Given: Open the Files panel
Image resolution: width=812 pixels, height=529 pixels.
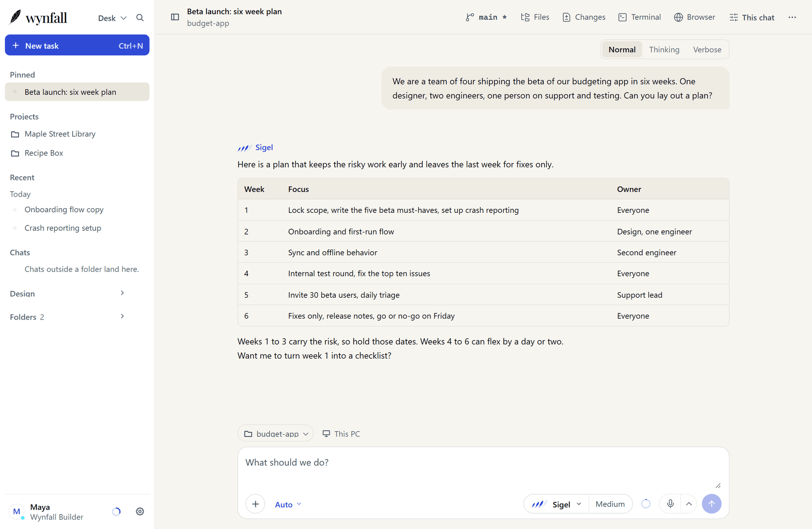Looking at the screenshot, I should tap(535, 17).
